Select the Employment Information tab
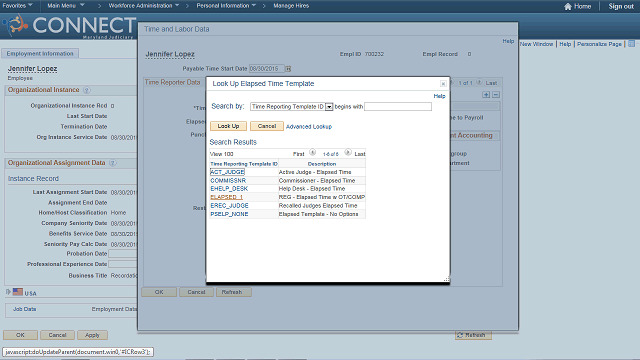The height and width of the screenshot is (360, 640). click(40, 53)
